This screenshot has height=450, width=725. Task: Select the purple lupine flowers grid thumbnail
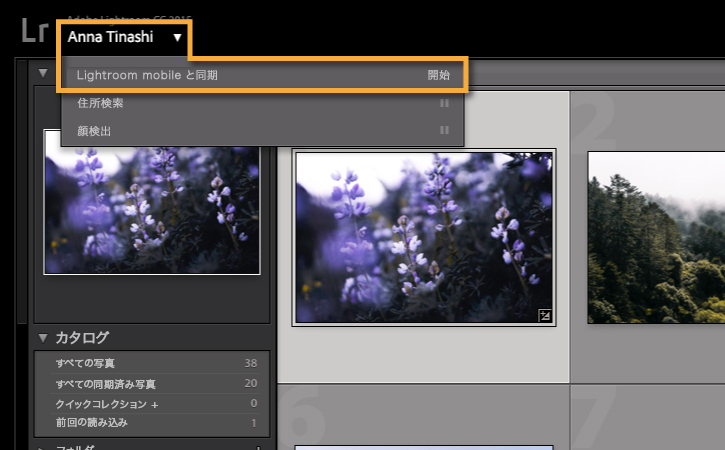pyautogui.click(x=424, y=237)
